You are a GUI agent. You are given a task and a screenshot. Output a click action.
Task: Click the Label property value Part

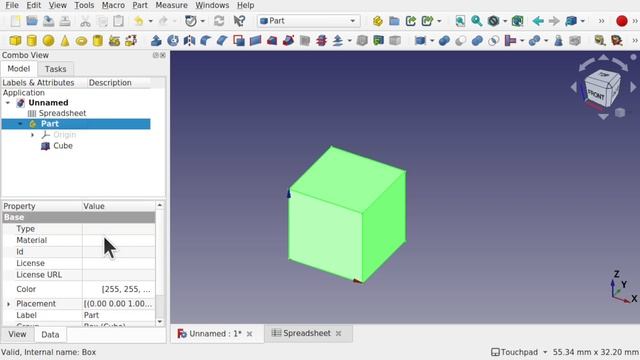tap(119, 315)
